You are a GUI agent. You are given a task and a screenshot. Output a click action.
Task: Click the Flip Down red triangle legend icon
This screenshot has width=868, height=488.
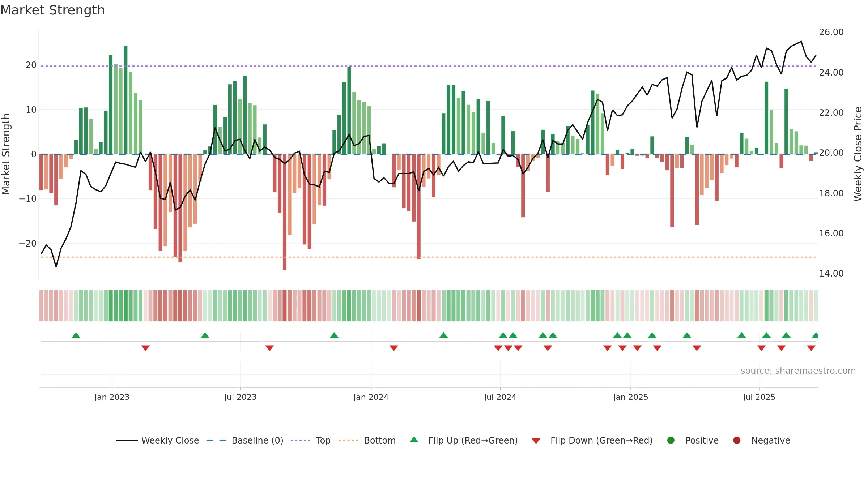(536, 441)
